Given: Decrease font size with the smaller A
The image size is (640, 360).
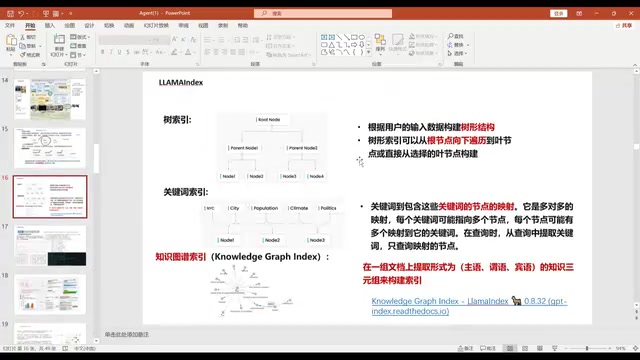Looking at the screenshot, I should pyautogui.click(x=183, y=39).
